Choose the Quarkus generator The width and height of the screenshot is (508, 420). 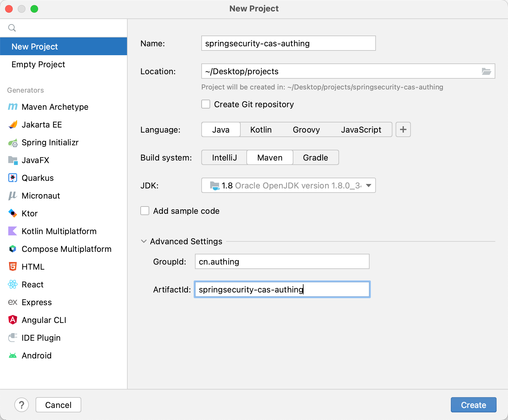pos(37,178)
